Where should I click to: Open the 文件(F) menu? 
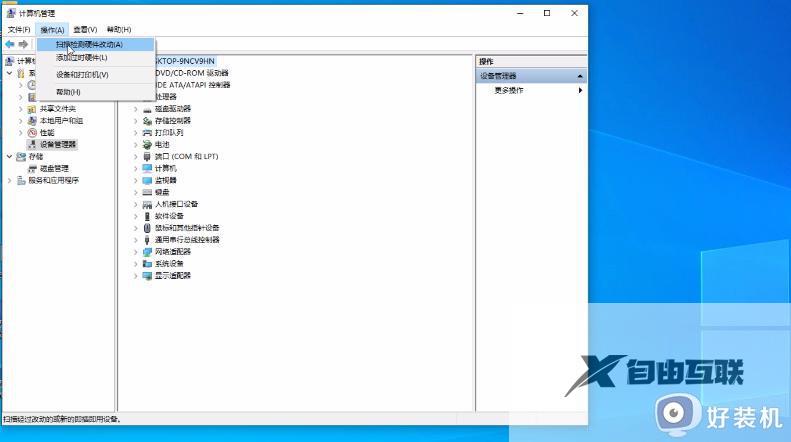pyautogui.click(x=19, y=30)
